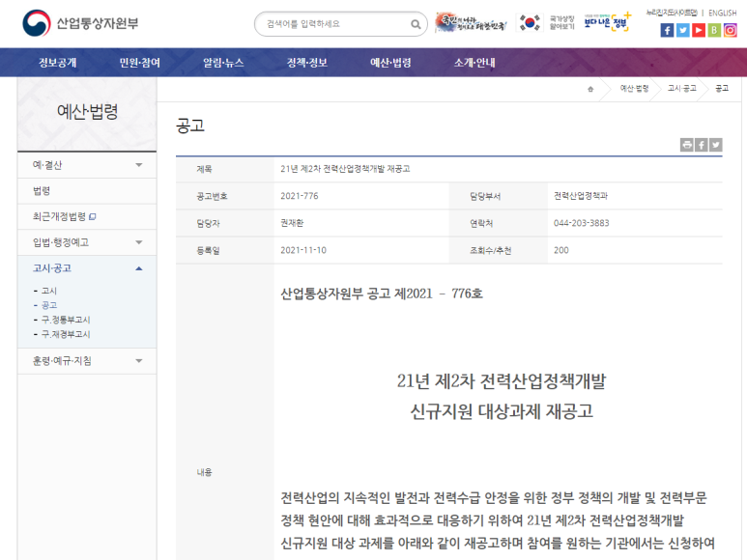Click registration date 2021-11-10
This screenshot has height=560, width=747.
(303, 250)
